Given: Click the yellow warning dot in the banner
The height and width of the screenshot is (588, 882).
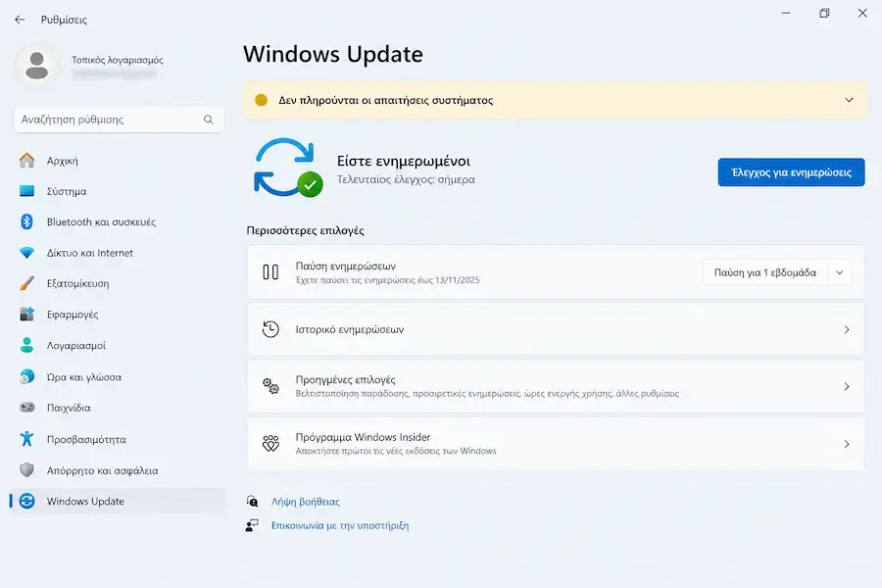Looking at the screenshot, I should click(x=261, y=100).
